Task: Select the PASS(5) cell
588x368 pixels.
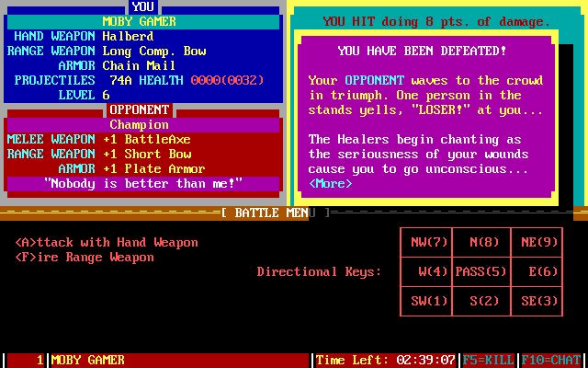Action: (481, 271)
